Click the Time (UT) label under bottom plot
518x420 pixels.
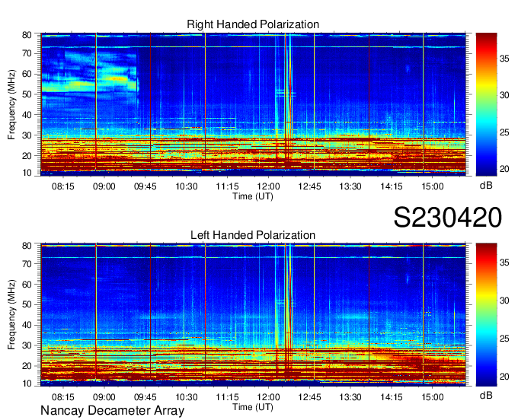click(x=253, y=407)
